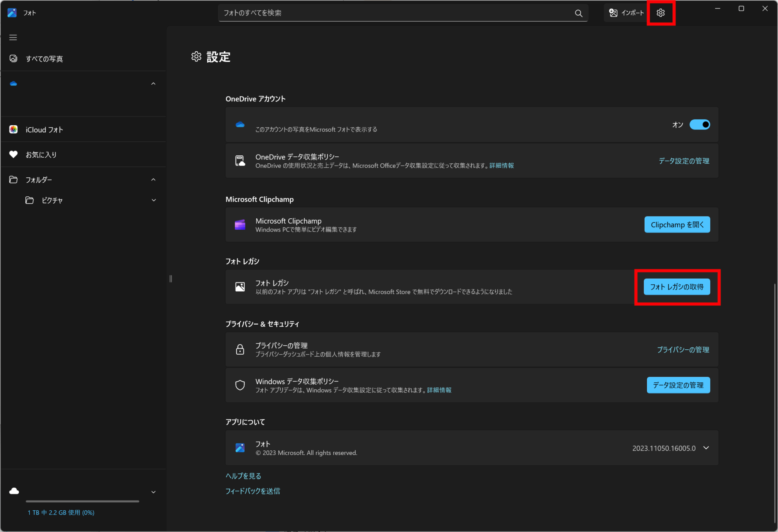Open the ピクチャ folder item
Screen dimensions: 778x532
tap(52, 200)
